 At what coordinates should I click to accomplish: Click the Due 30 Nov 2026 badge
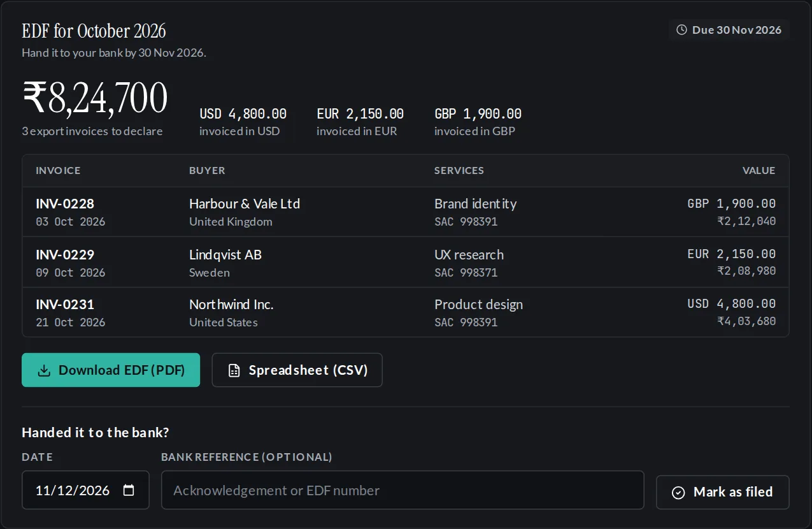pyautogui.click(x=729, y=30)
